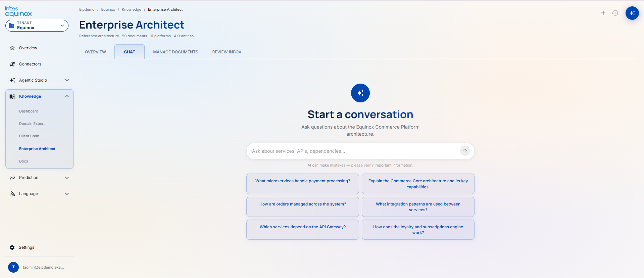
Task: Open Docs under Knowledge
Action: point(23,161)
